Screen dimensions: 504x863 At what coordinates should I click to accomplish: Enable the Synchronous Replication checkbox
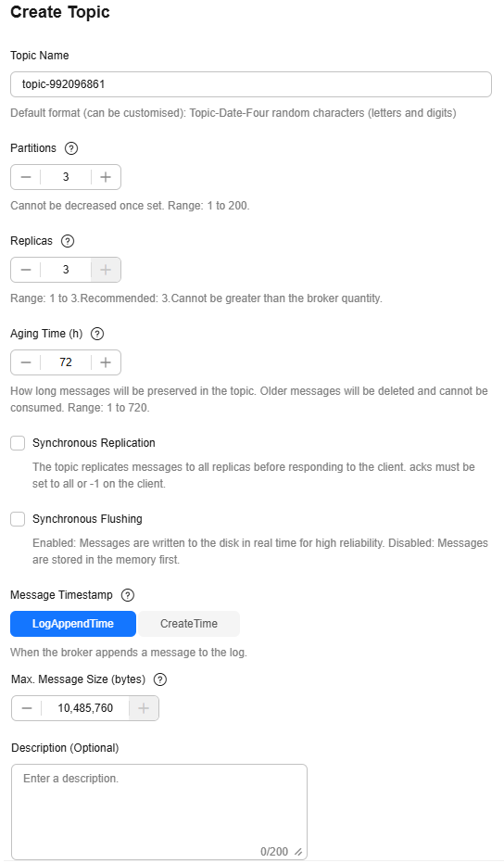pyautogui.click(x=18, y=443)
